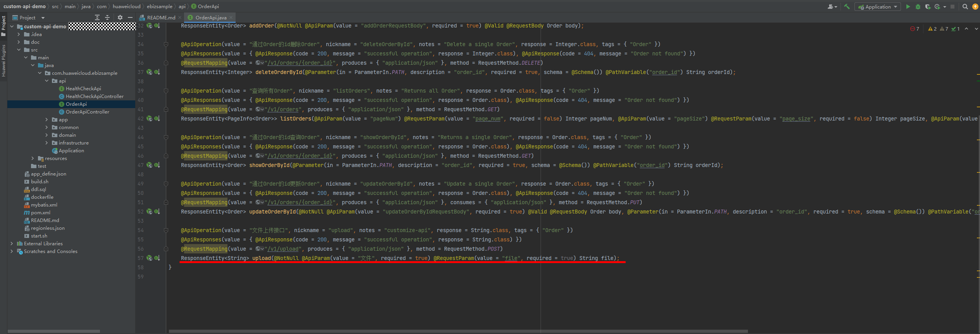
Task: Close the README.md tab
Action: pyautogui.click(x=180, y=17)
